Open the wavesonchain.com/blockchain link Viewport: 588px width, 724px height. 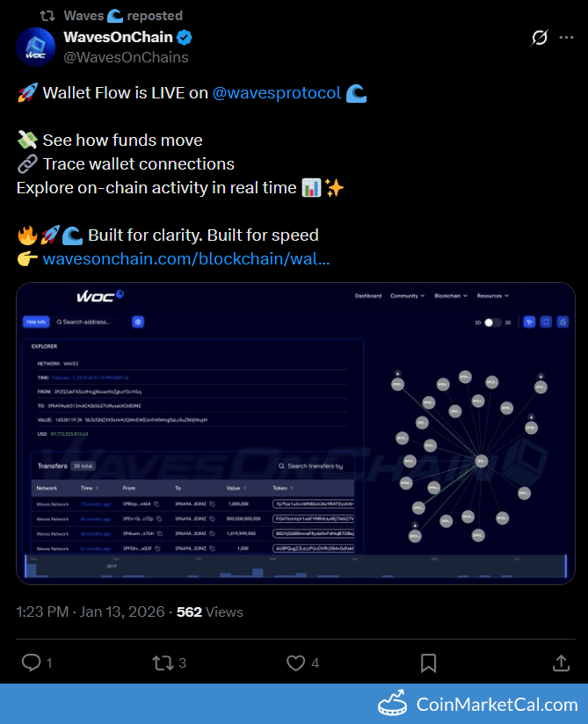186,259
